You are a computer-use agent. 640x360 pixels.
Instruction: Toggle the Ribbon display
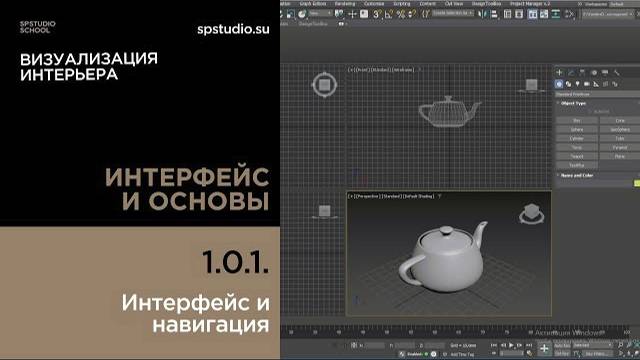(533, 14)
